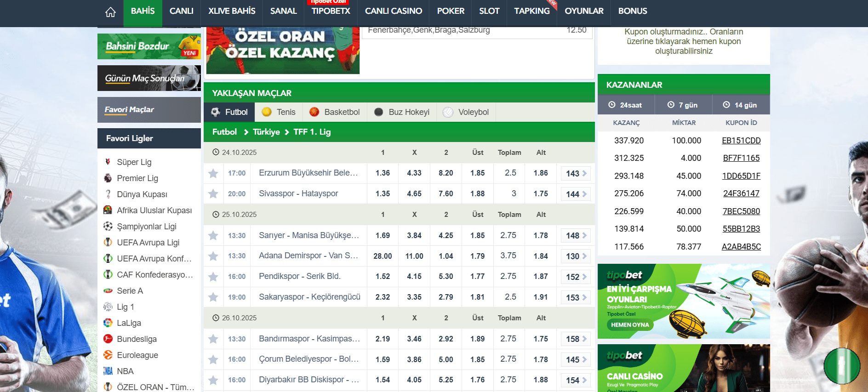Open the Bundesliga league
868x392 pixels.
coord(137,339)
